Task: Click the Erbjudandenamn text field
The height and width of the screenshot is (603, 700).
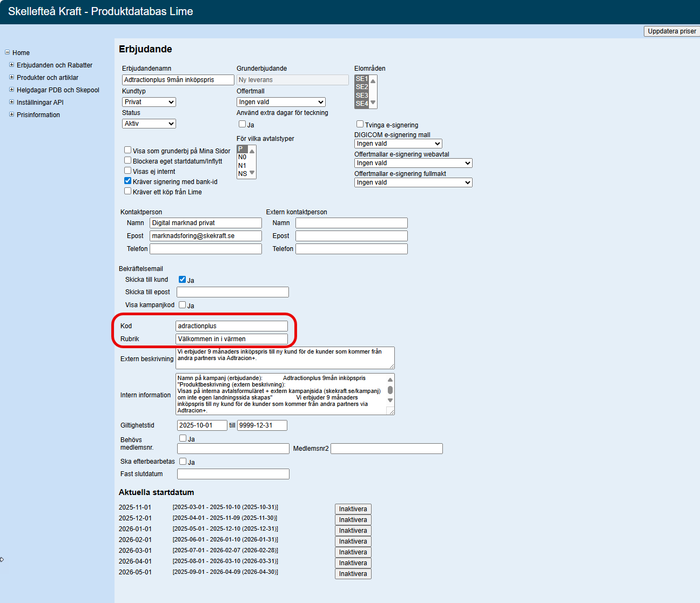Action: 178,80
